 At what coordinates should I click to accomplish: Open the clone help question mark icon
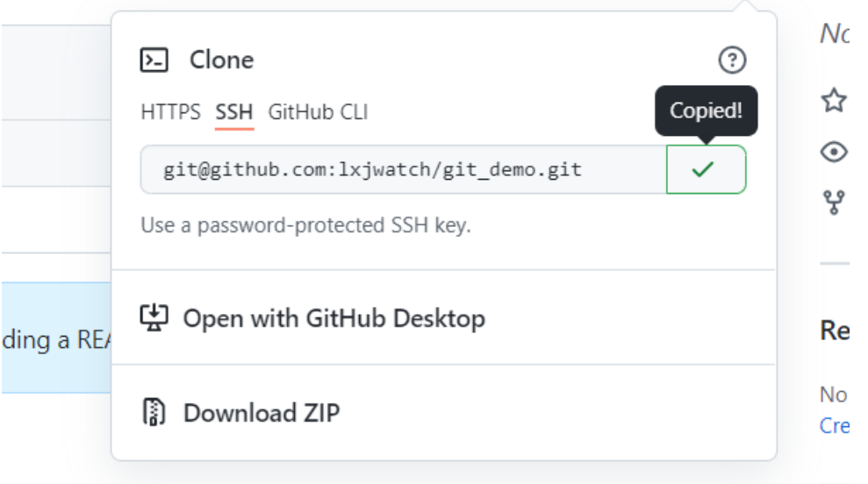pyautogui.click(x=732, y=60)
